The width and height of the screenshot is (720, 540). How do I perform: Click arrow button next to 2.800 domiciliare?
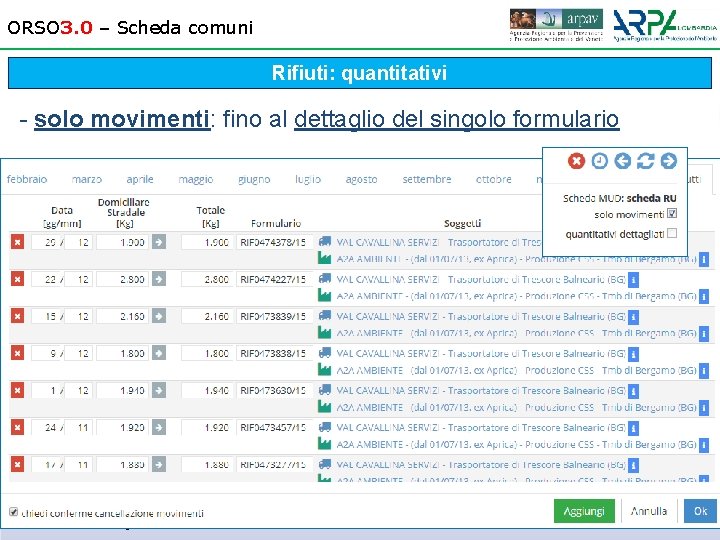[159, 279]
